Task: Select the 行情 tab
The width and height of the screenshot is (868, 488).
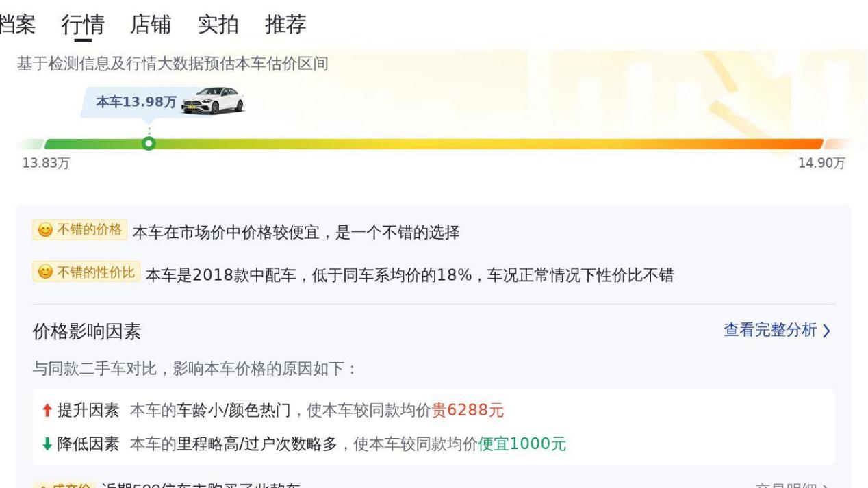Action: tap(83, 25)
